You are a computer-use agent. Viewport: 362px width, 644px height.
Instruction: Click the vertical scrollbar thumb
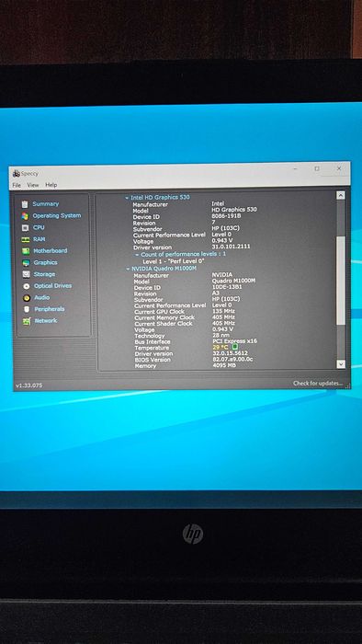(x=341, y=280)
